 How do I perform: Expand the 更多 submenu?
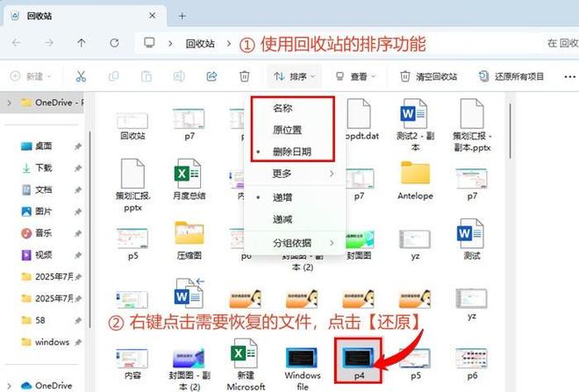click(x=296, y=174)
